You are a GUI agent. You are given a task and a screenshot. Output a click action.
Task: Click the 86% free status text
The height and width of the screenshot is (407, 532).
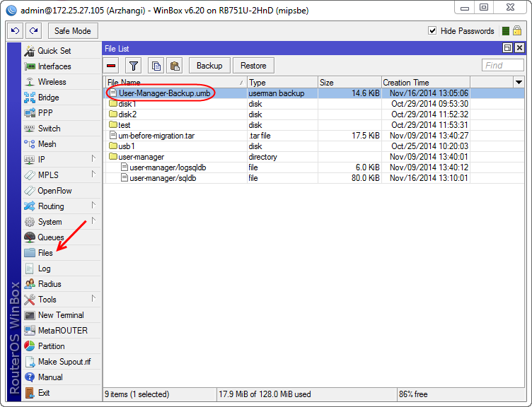click(x=413, y=394)
